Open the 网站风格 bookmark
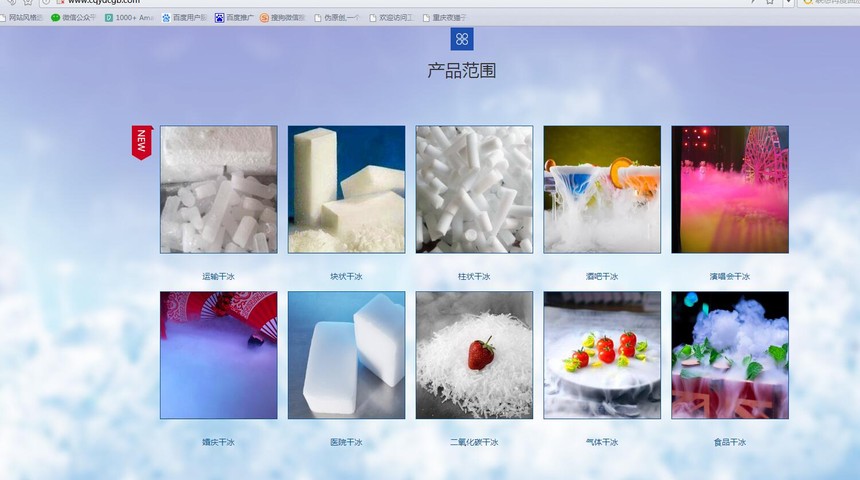The image size is (860, 480). tap(21, 18)
